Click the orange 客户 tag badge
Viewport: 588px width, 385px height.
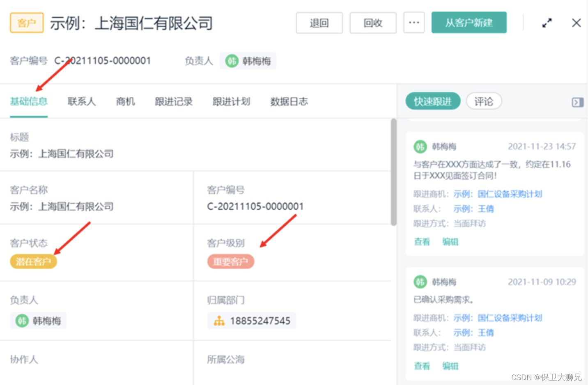point(27,23)
